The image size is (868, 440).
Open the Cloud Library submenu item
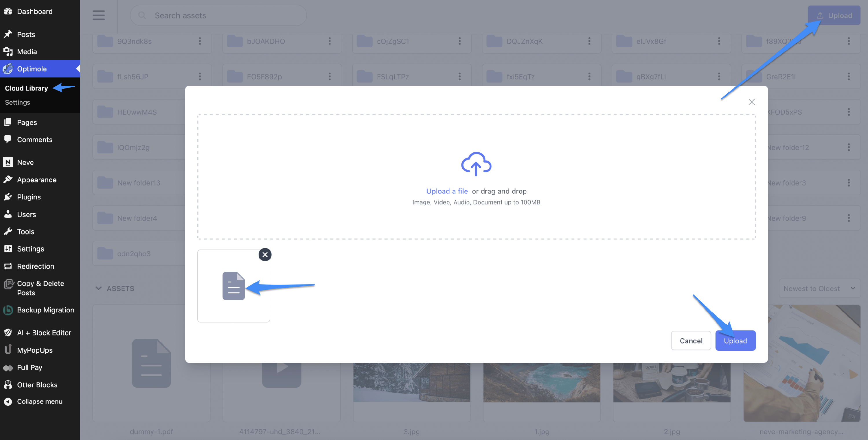pos(26,88)
